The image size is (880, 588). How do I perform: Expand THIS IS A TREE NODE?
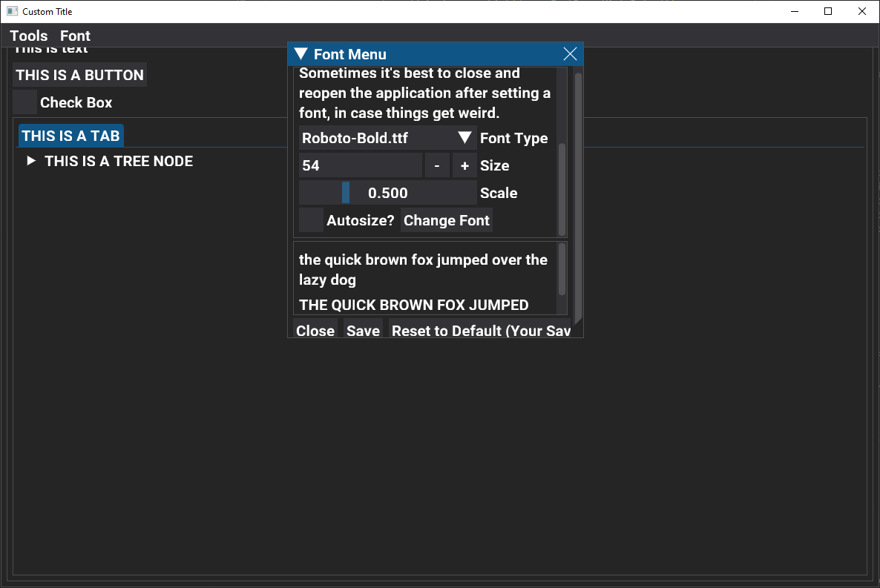pos(31,161)
